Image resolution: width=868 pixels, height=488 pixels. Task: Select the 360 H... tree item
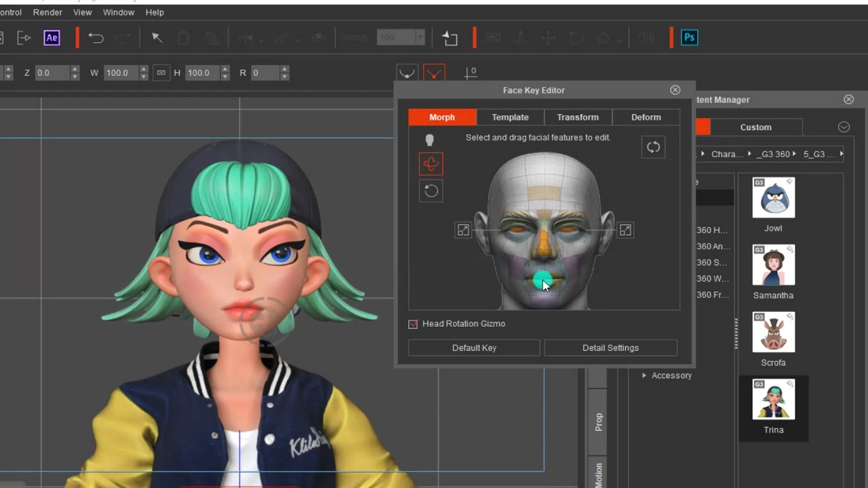tap(712, 230)
